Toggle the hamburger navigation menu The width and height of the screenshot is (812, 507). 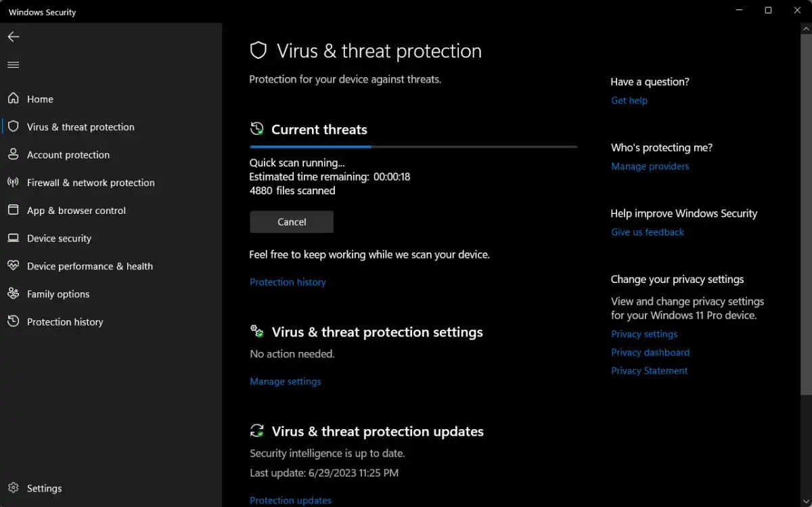pos(14,65)
